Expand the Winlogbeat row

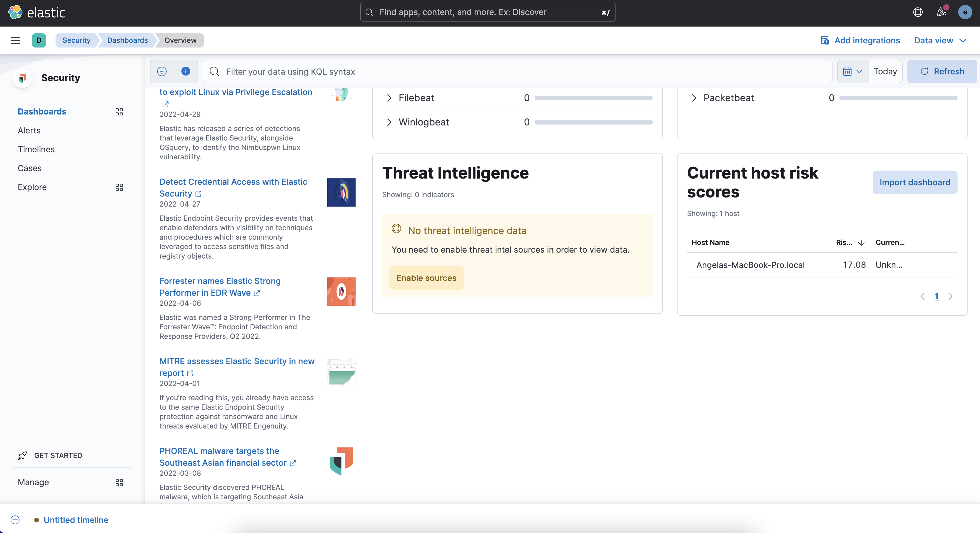[x=389, y=122]
